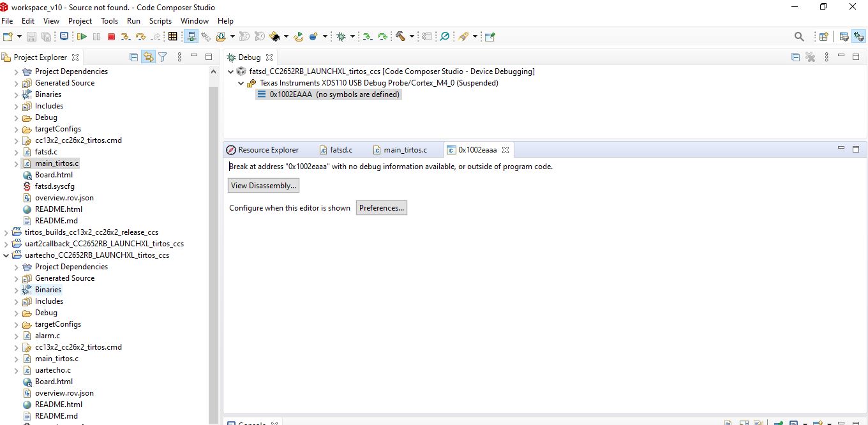Collapse all in the Debug view

(795, 57)
